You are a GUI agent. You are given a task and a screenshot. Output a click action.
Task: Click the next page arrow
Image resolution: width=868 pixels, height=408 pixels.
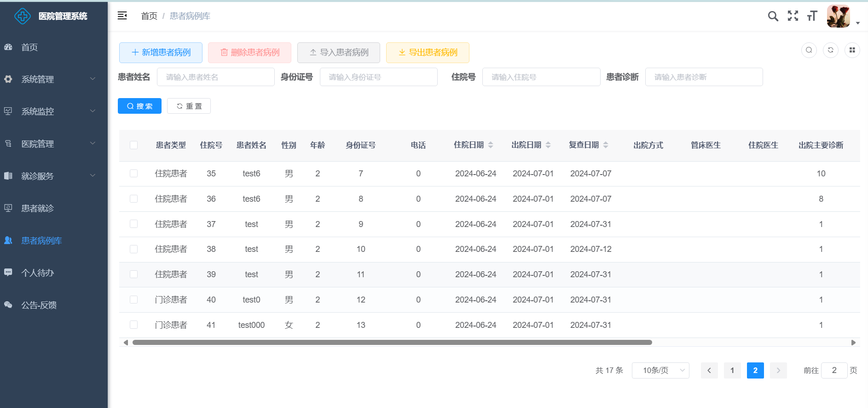coord(778,370)
